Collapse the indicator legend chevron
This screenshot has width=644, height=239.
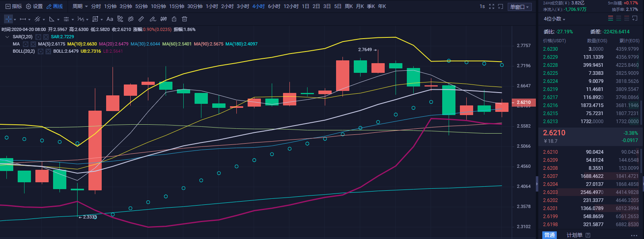[7, 37]
